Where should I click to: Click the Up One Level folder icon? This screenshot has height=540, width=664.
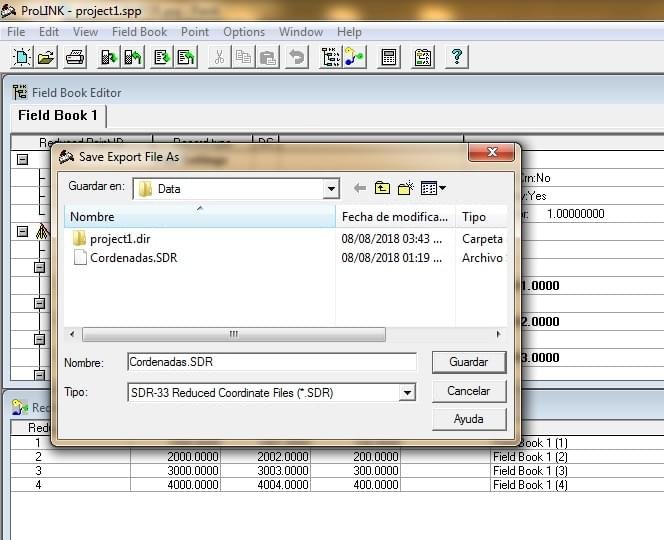pos(382,188)
